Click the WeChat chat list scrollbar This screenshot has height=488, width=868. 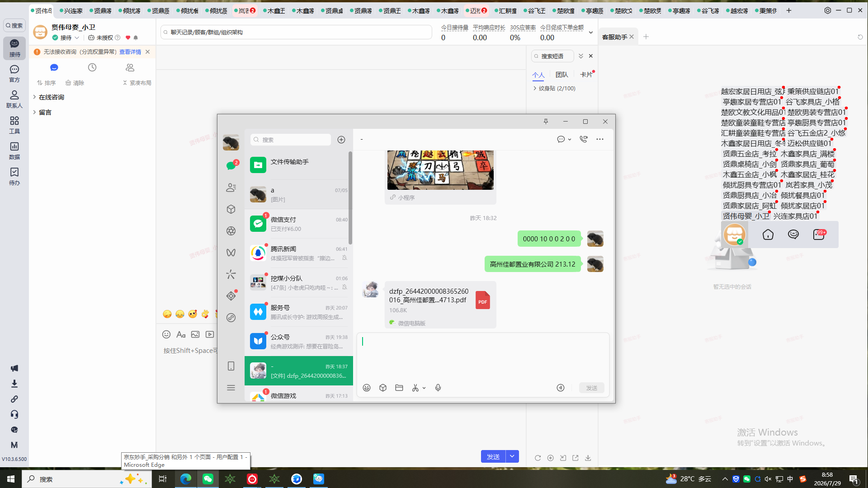tap(350, 197)
